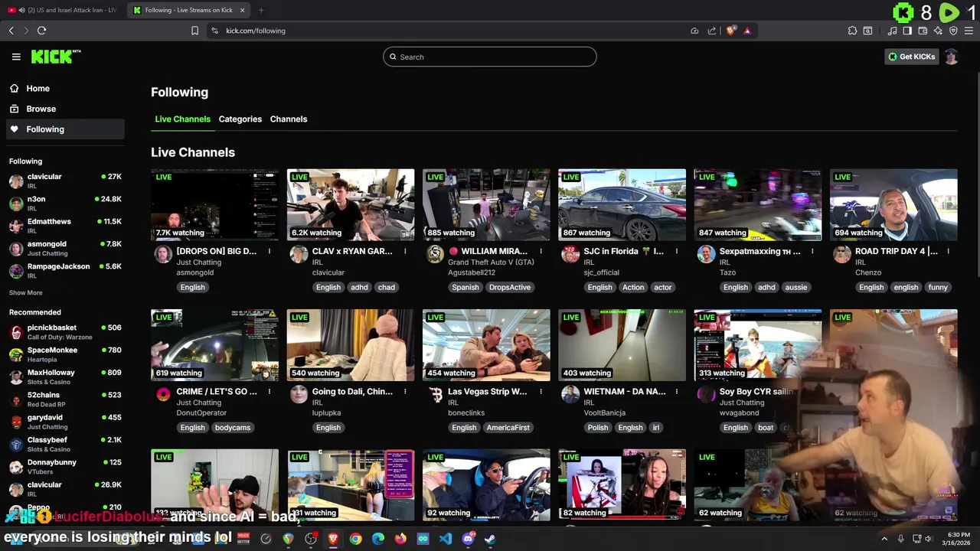This screenshot has height=551, width=980.
Task: Reload the page with browser refresh button
Action: pyautogui.click(x=41, y=31)
